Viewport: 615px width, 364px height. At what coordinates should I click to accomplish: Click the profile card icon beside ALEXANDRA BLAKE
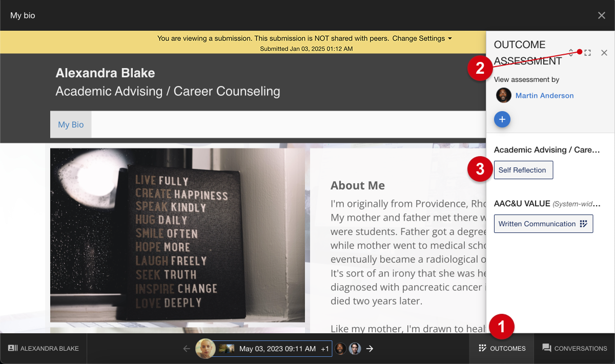(13, 348)
